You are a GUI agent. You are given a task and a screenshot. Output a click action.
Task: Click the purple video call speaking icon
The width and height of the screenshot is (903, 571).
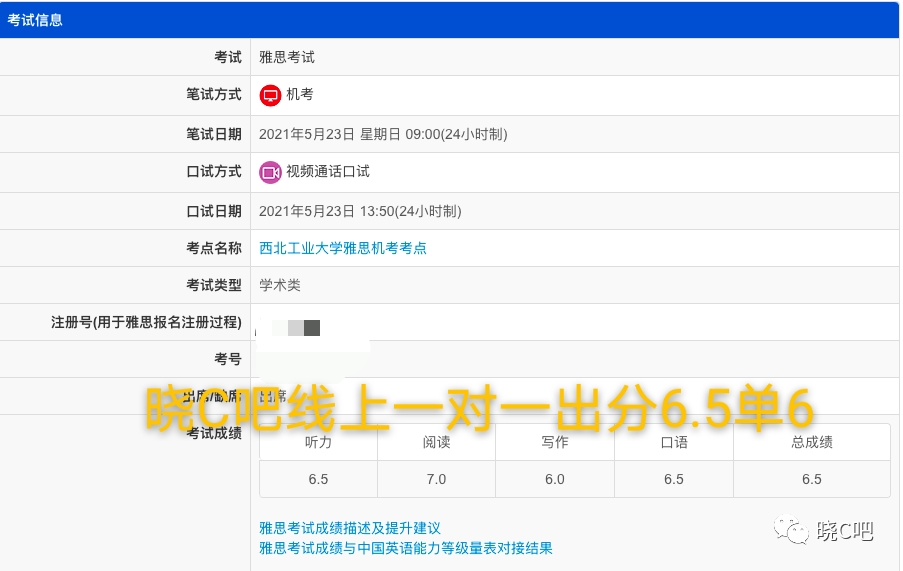pyautogui.click(x=270, y=172)
